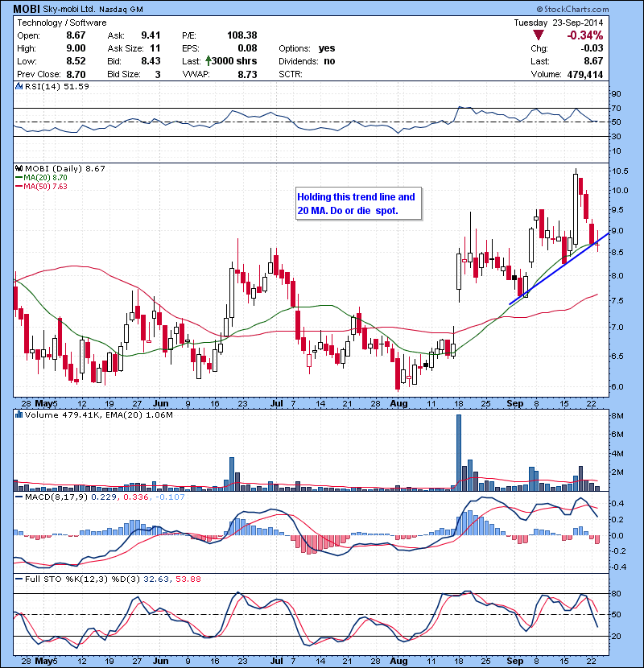The image size is (644, 668).
Task: Click the High value '9.00'
Action: click(76, 48)
